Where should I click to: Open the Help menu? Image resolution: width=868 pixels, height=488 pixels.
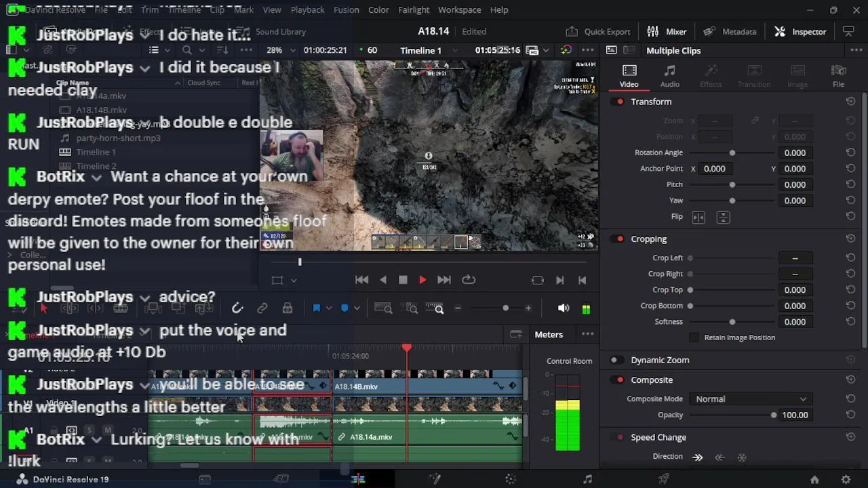point(499,9)
